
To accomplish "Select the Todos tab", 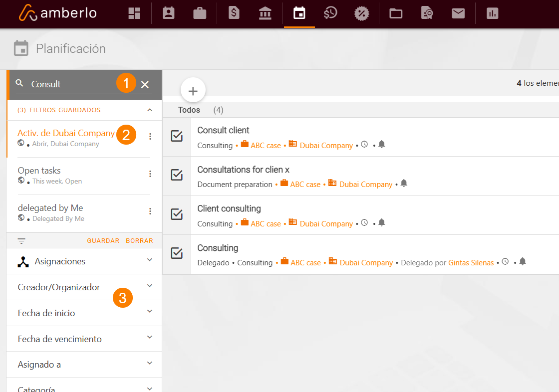I will tap(189, 110).
